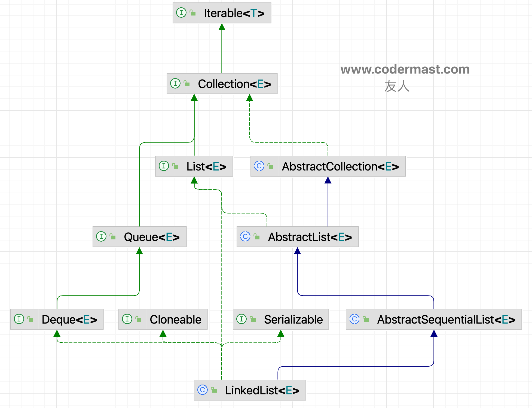The height and width of the screenshot is (408, 532).
Task: Click the class icon on LinkedList<E> node
Action: (x=202, y=390)
